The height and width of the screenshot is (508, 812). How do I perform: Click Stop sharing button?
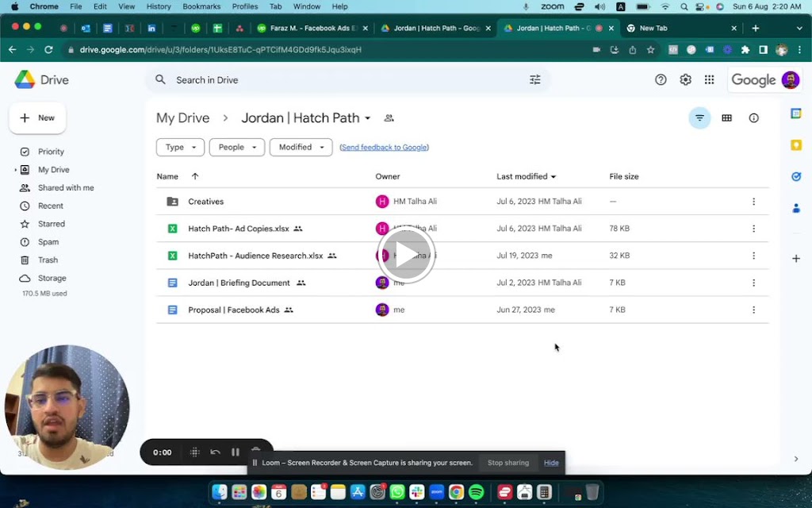[x=508, y=463]
